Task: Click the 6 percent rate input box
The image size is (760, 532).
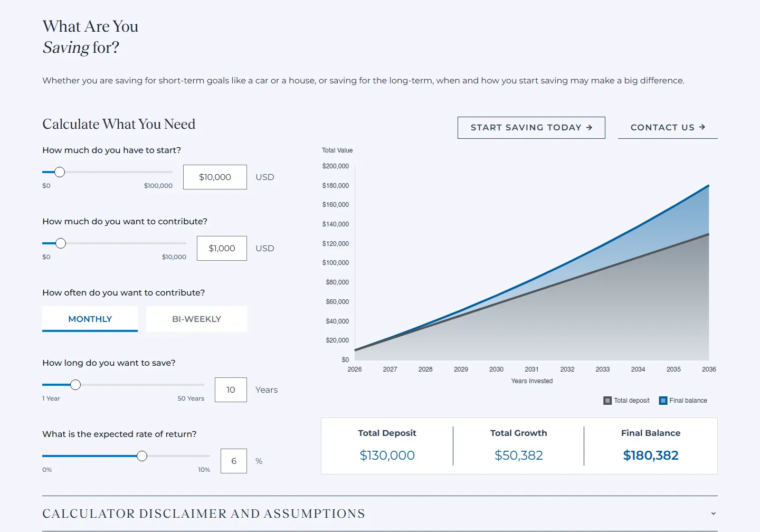Action: point(234,461)
